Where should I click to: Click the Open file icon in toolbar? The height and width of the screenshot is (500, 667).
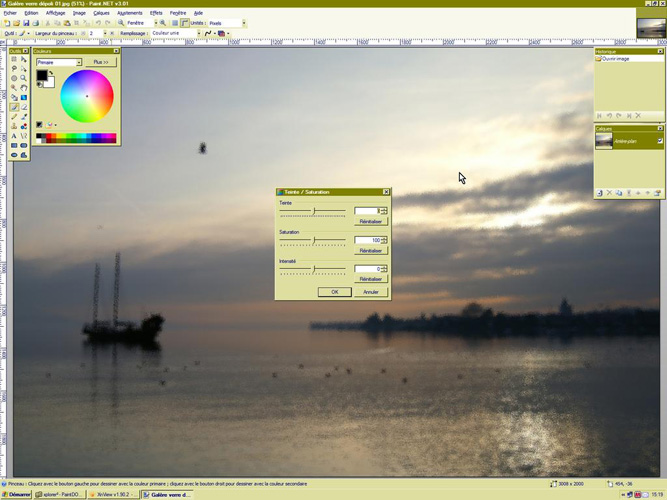pos(16,23)
